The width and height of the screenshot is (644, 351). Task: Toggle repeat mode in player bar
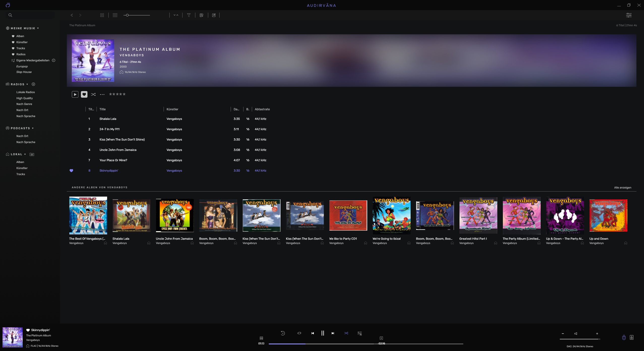pos(299,333)
